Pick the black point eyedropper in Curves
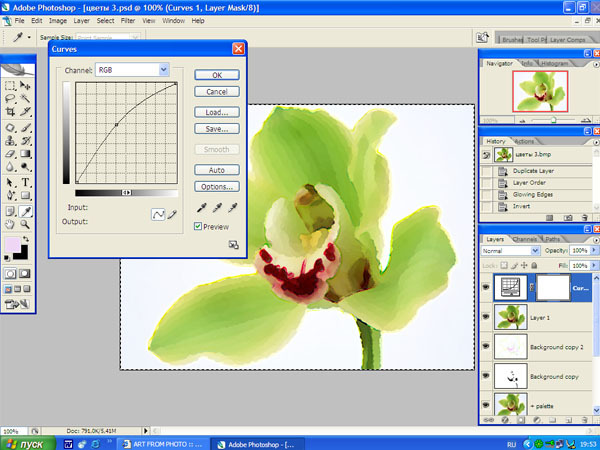 pyautogui.click(x=201, y=207)
